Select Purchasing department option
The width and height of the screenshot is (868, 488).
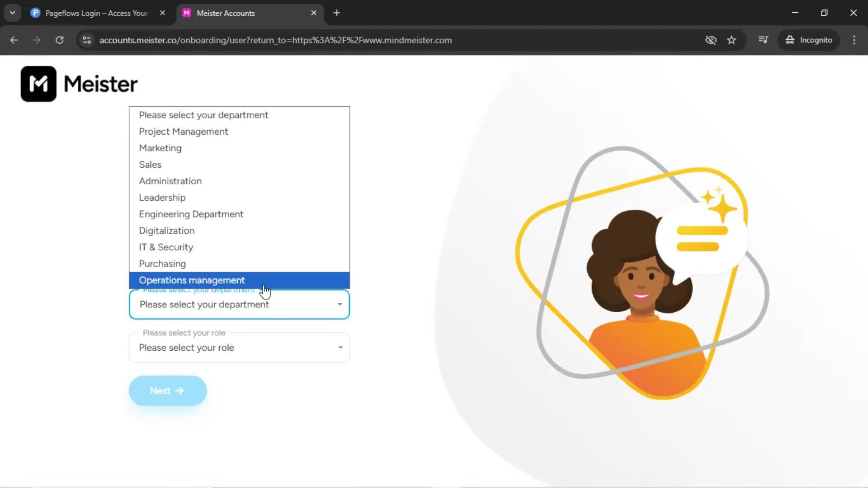[239, 264]
